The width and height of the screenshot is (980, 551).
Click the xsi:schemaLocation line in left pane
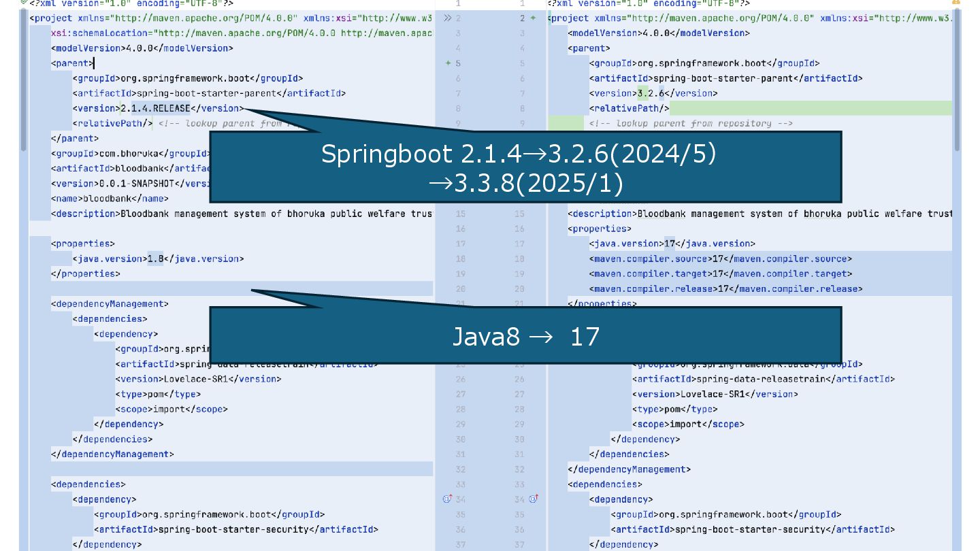pos(242,33)
